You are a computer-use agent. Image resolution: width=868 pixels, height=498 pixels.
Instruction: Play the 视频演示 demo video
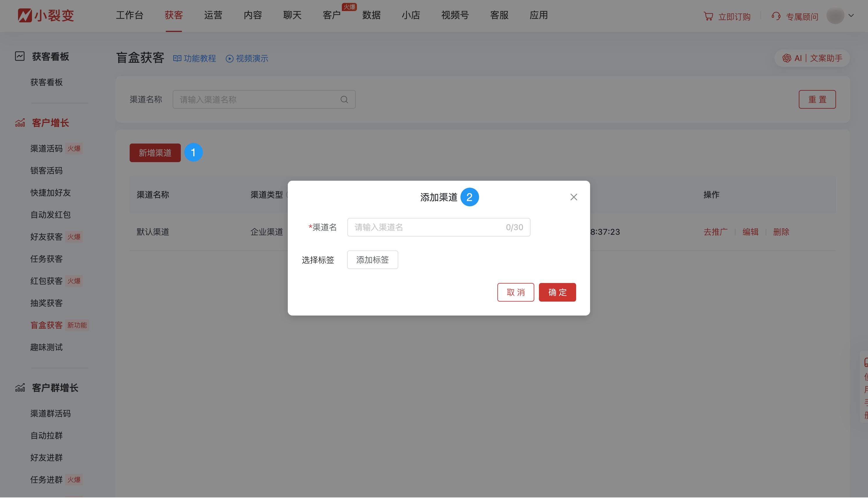point(247,58)
